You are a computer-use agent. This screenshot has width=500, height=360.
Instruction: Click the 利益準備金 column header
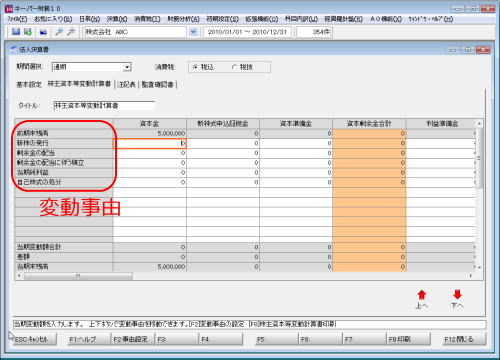pos(441,124)
